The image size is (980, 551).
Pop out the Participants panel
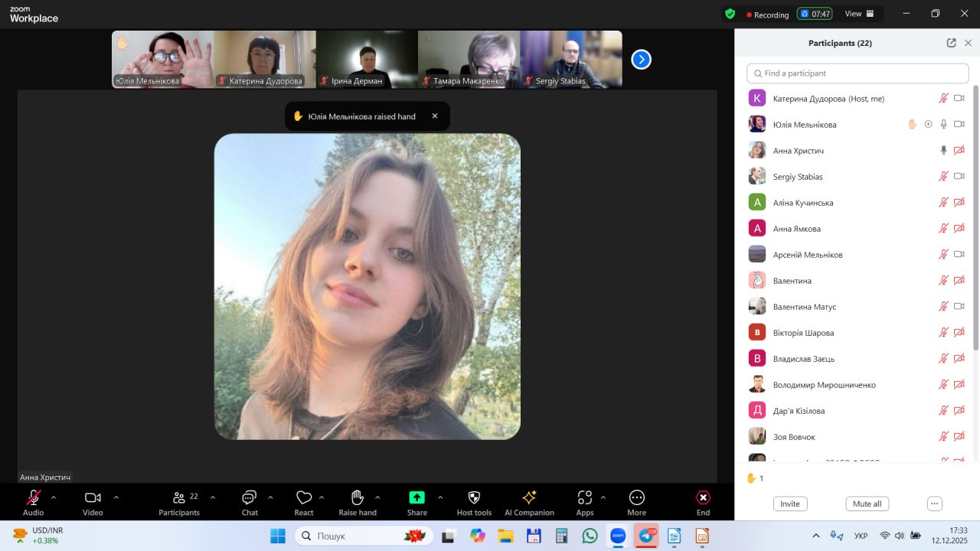tap(951, 43)
